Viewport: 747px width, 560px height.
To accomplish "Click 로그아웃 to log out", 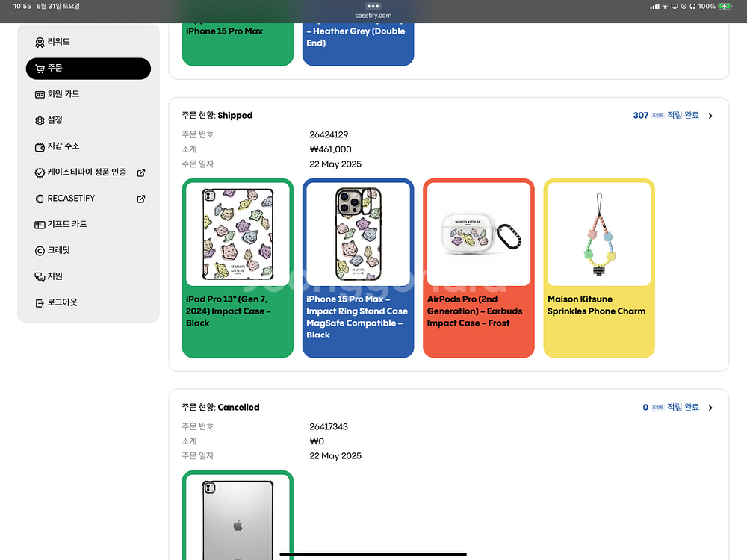I will pyautogui.click(x=88, y=302).
